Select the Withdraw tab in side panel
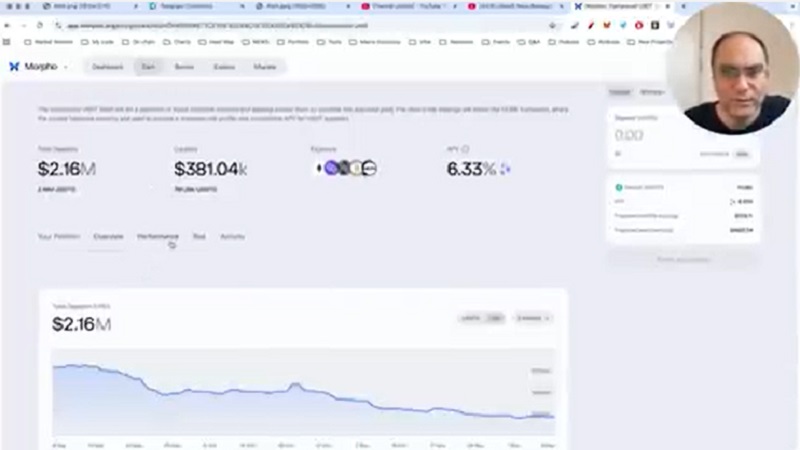Viewport: 800px width, 450px height. pyautogui.click(x=652, y=92)
